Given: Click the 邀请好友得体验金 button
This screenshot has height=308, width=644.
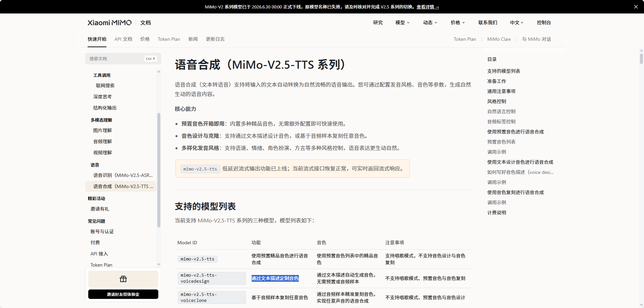Looking at the screenshot, I should click(123, 294).
